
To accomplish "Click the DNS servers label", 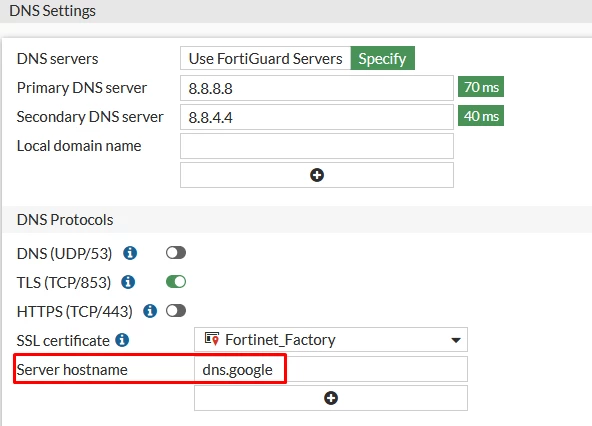I will point(57,59).
